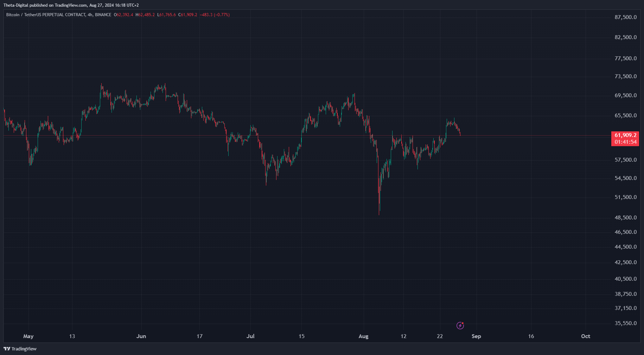Image resolution: width=644 pixels, height=355 pixels.
Task: Click the 65,500.0 price axis label
Action: (625, 116)
